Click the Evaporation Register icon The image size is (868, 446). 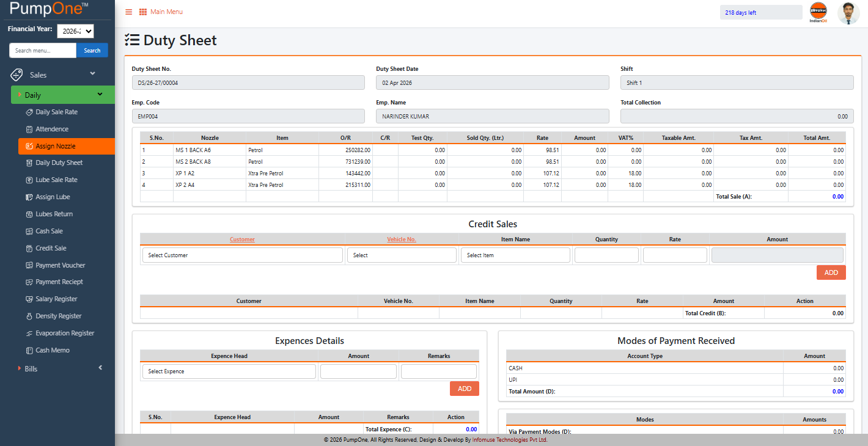tap(29, 334)
